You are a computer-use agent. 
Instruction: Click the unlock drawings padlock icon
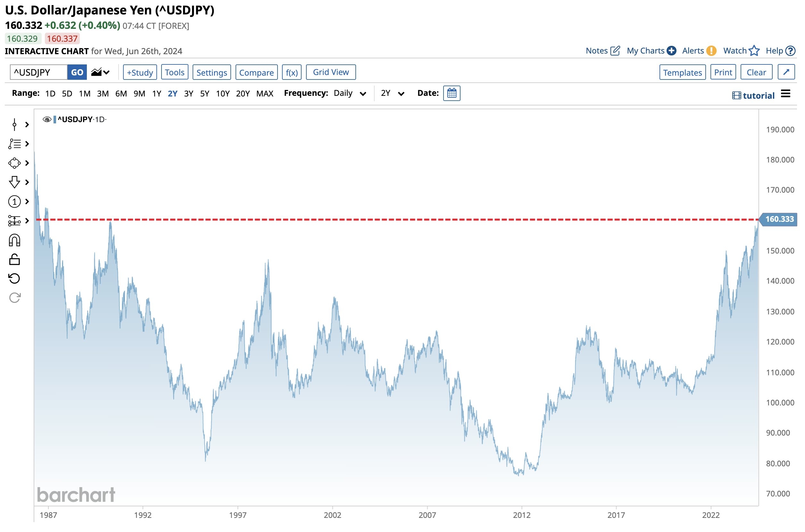[14, 260]
